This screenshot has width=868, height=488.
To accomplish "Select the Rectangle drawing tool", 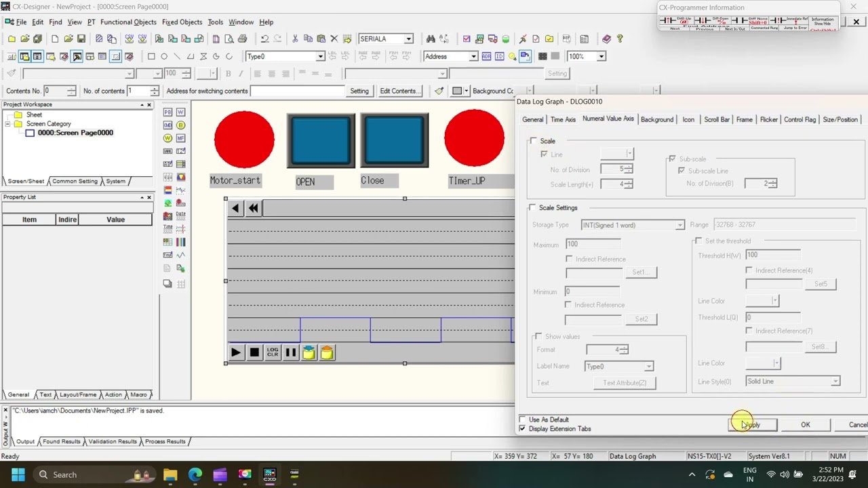I will coord(151,56).
